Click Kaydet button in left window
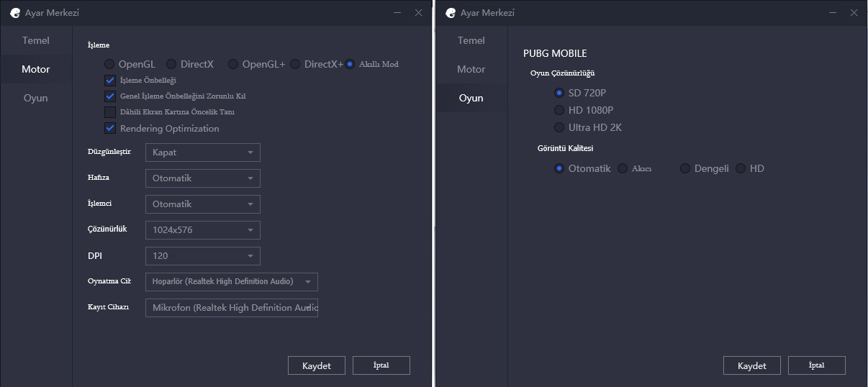 317,365
